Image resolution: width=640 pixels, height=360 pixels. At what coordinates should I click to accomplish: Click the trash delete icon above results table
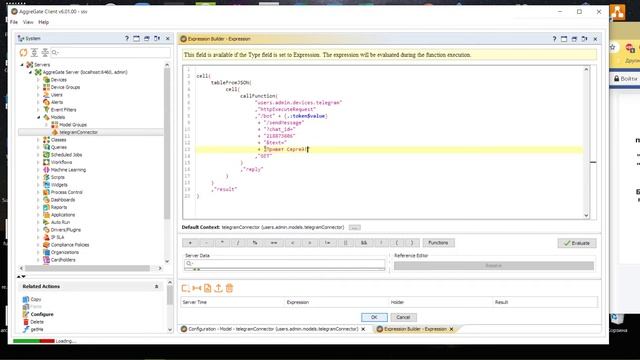pyautogui.click(x=229, y=288)
